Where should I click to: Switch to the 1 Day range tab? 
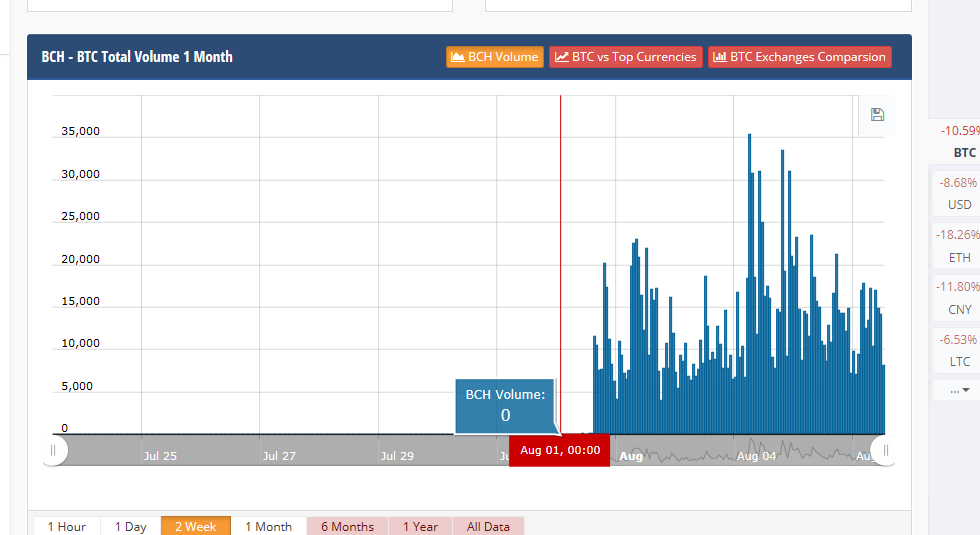tap(131, 526)
